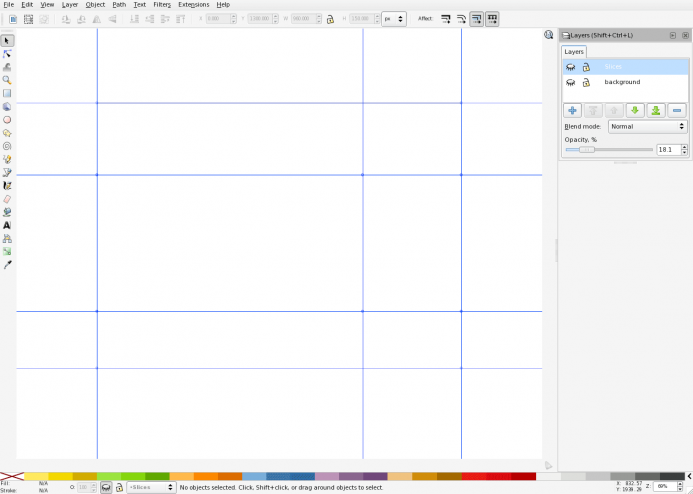Switch to the Layers tab
This screenshot has width=693, height=494.
pyautogui.click(x=574, y=52)
